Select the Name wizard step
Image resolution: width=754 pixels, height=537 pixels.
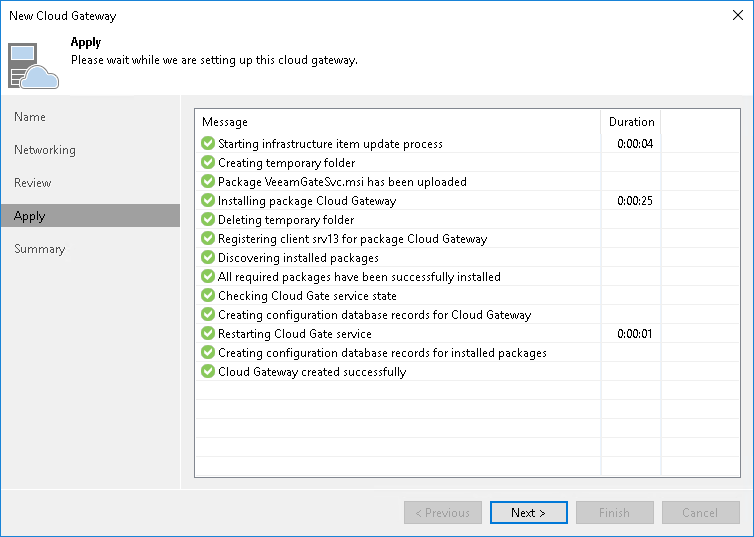pos(30,117)
